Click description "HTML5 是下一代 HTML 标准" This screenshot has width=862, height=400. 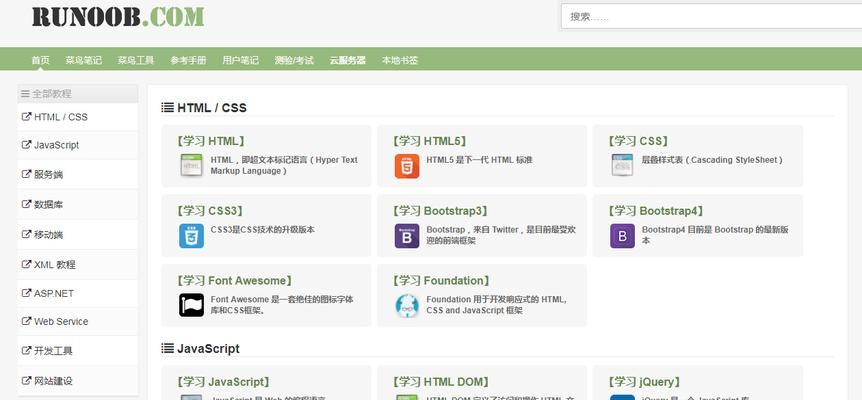click(479, 160)
